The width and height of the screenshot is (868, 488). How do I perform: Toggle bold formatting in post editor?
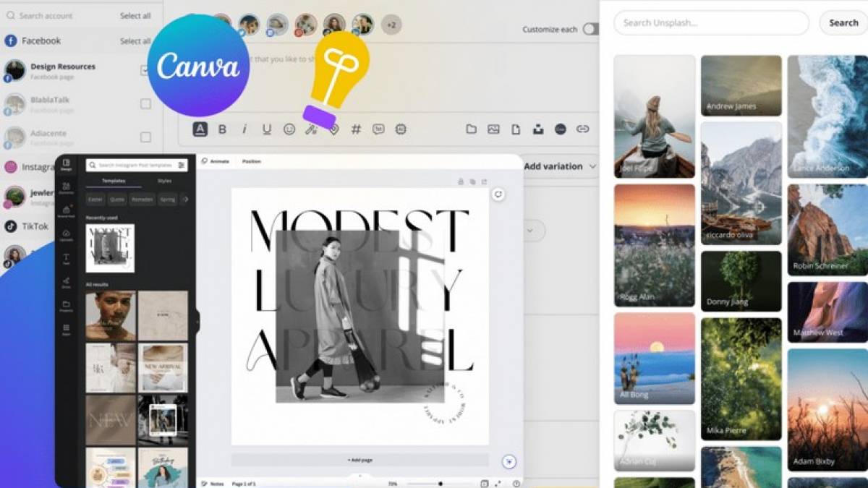click(222, 129)
